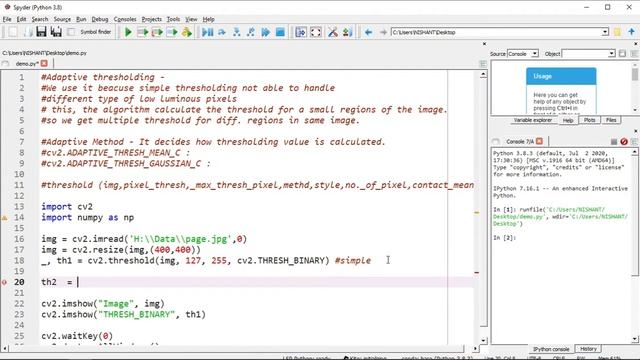
Task: Toggle lock icon in Help pane
Action: click(x=622, y=53)
